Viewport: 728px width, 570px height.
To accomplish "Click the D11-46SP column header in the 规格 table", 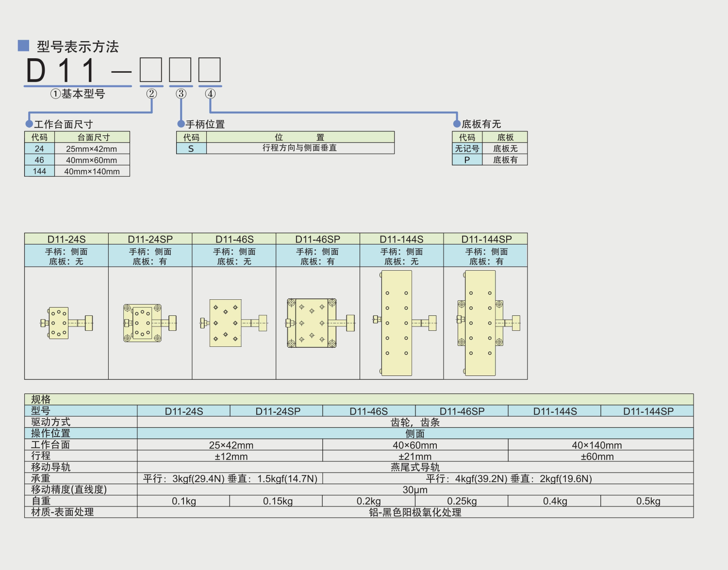I will [462, 411].
